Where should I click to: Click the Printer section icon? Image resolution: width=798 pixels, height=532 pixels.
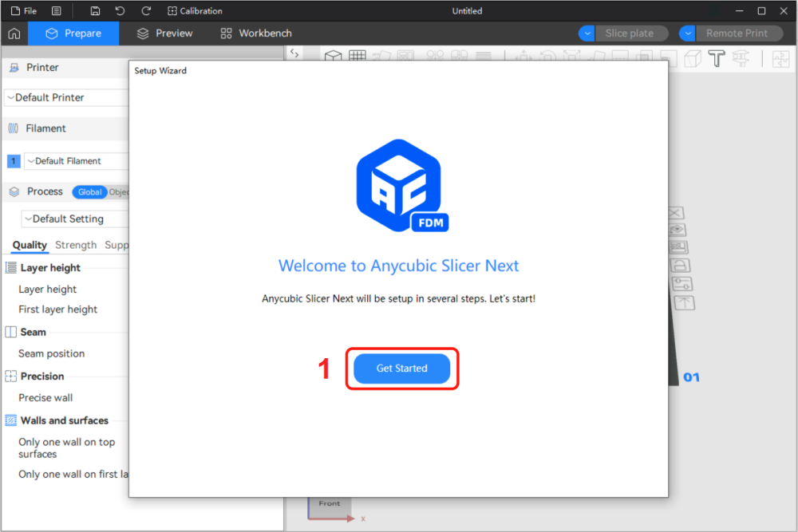[x=14, y=68]
